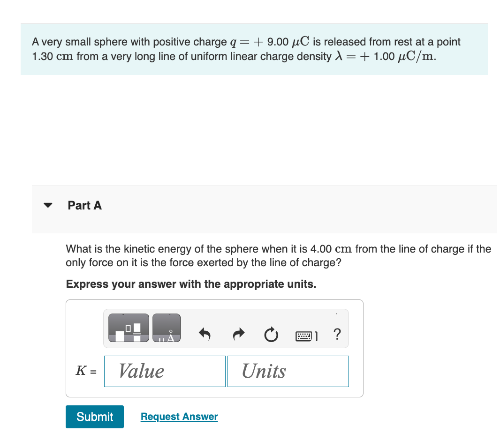Click inside the Units input box
Screen dimensions: 500x448
click(x=288, y=371)
